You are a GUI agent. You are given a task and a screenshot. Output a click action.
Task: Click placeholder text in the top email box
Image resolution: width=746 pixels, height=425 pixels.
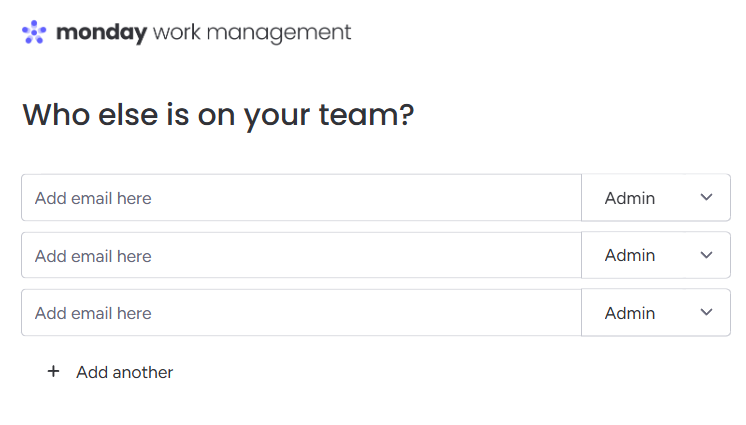(93, 198)
